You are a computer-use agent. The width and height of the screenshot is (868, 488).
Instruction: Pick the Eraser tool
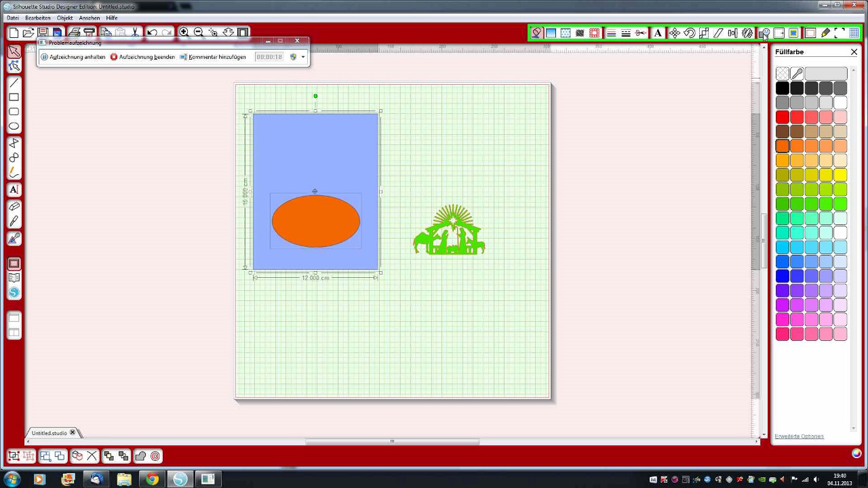(14, 206)
